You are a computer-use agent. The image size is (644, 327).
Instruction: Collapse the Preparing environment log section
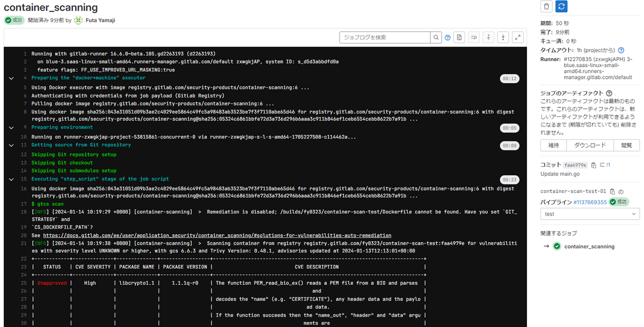tap(11, 127)
